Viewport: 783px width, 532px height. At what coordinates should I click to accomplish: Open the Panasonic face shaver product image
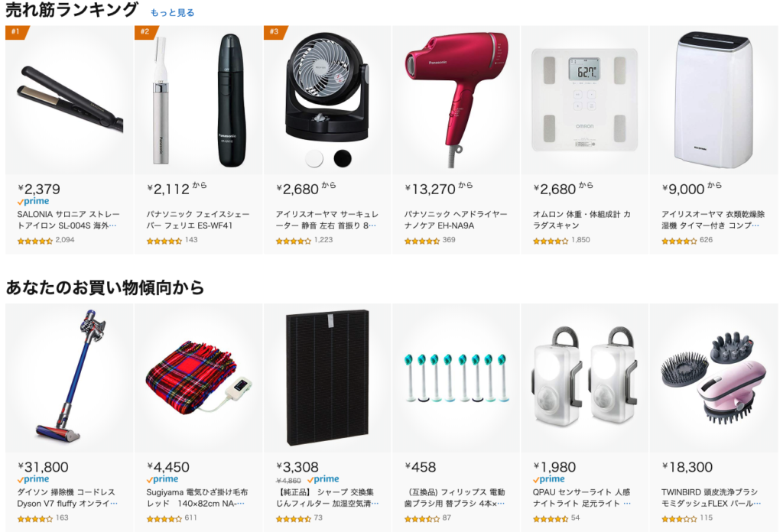[198, 100]
